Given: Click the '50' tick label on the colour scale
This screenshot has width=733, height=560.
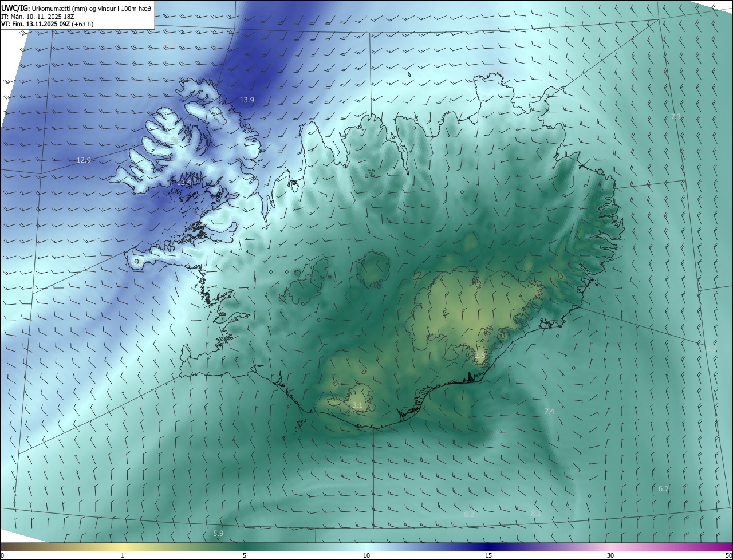Looking at the screenshot, I should 728,555.
